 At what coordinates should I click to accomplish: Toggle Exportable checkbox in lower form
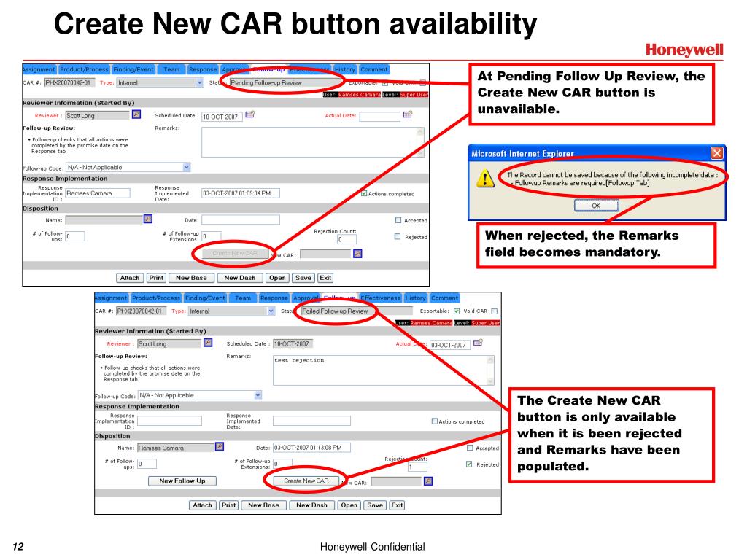457,311
